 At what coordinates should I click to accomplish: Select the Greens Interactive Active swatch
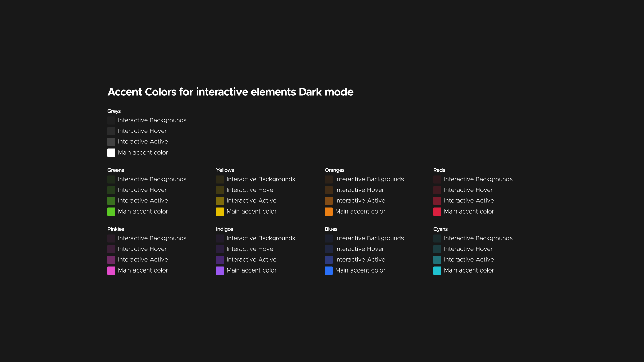point(111,201)
